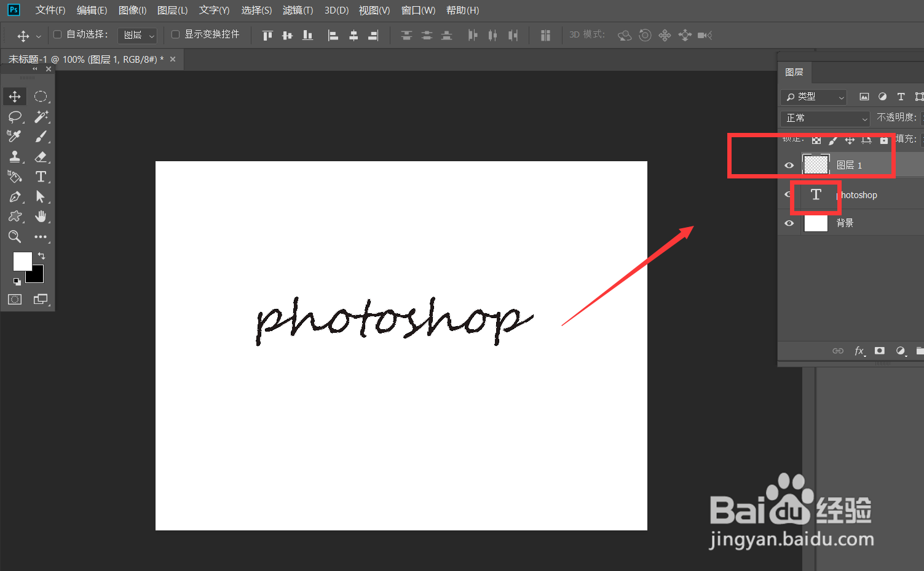Select the Clone Stamp tool

point(15,156)
